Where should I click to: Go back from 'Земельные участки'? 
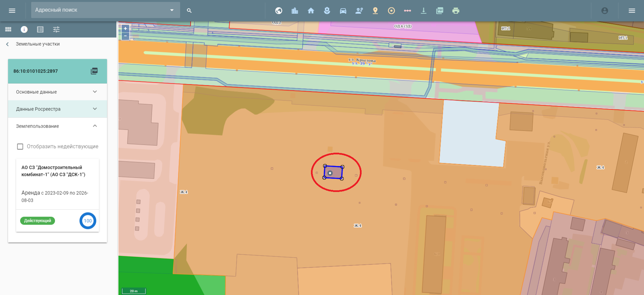pyautogui.click(x=7, y=44)
